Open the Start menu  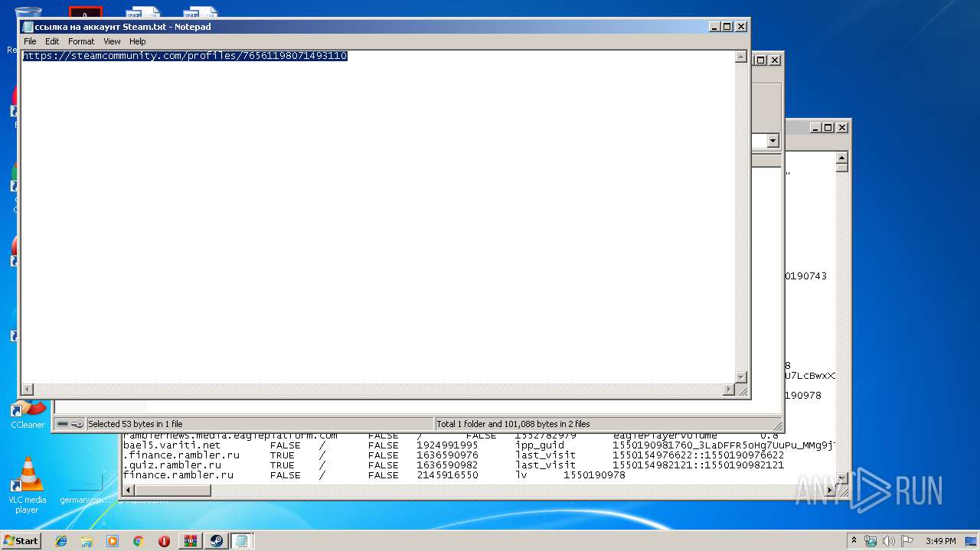click(21, 540)
